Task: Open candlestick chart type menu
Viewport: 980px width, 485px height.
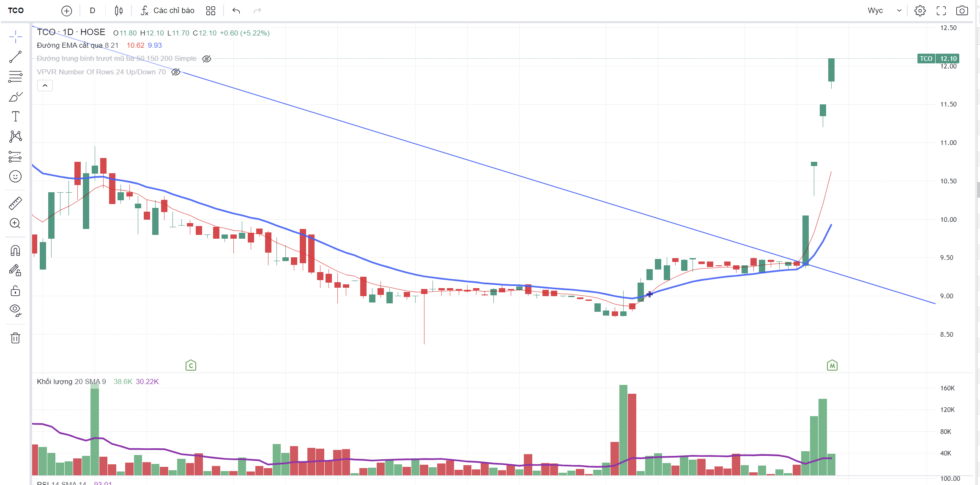Action: (x=119, y=11)
